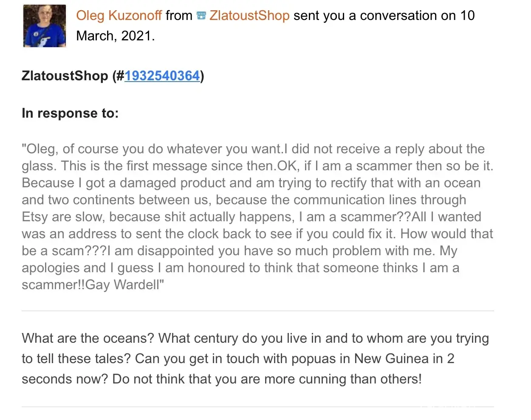Open Oleg Kuzonoff's profile photo

pos(45,26)
